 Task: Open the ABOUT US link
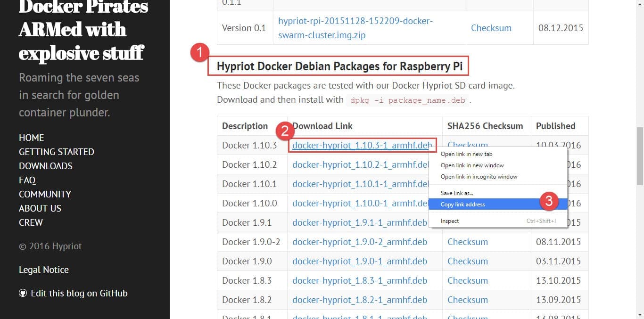click(40, 208)
